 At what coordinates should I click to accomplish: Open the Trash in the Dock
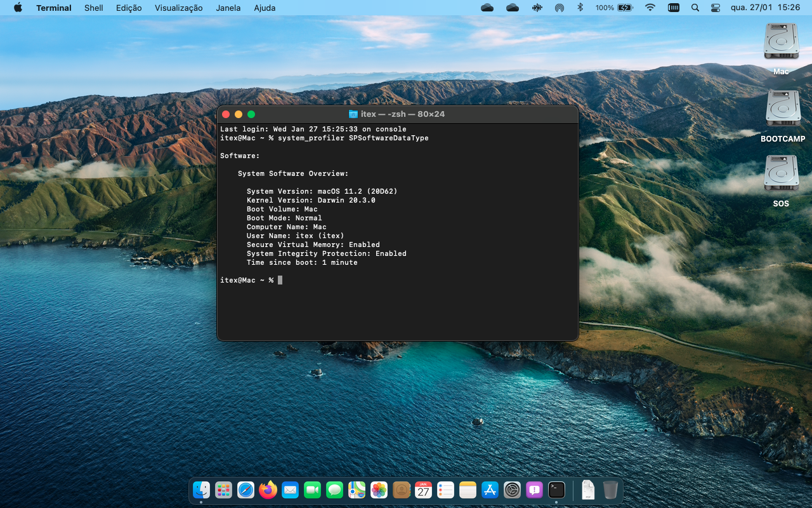610,490
